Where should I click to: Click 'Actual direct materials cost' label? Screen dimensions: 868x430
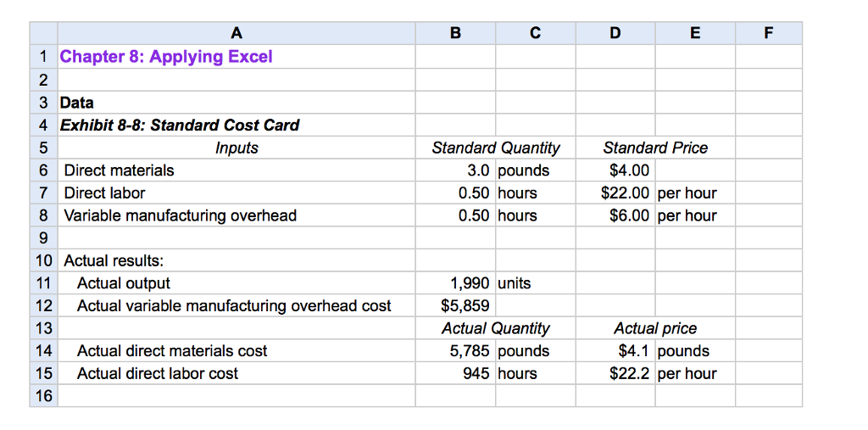point(236,351)
